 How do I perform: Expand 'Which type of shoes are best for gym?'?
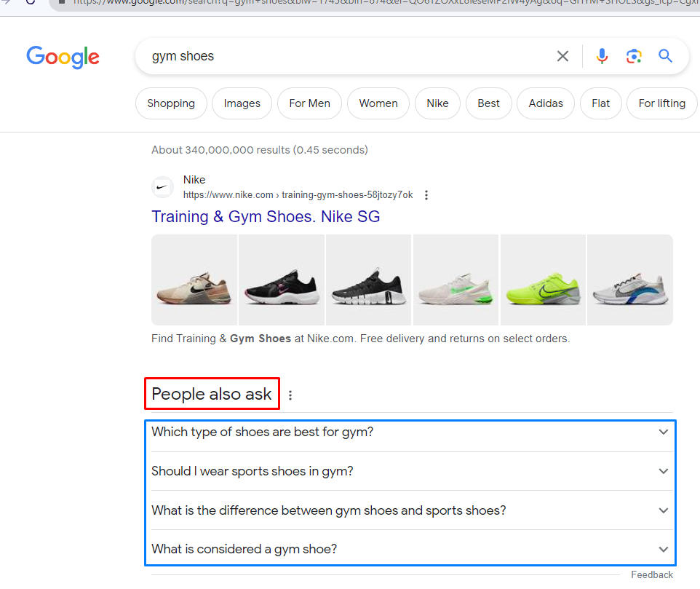tap(663, 432)
